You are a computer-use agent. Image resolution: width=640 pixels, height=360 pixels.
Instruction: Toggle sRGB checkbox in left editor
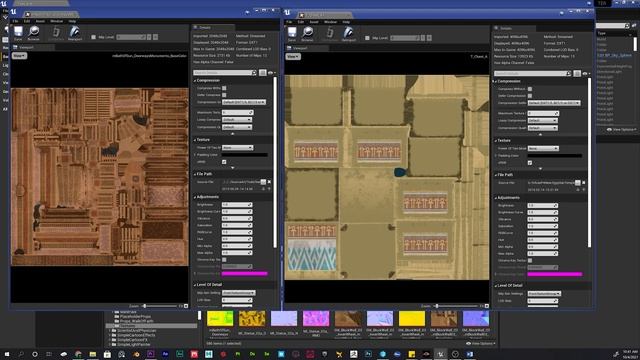click(x=224, y=162)
